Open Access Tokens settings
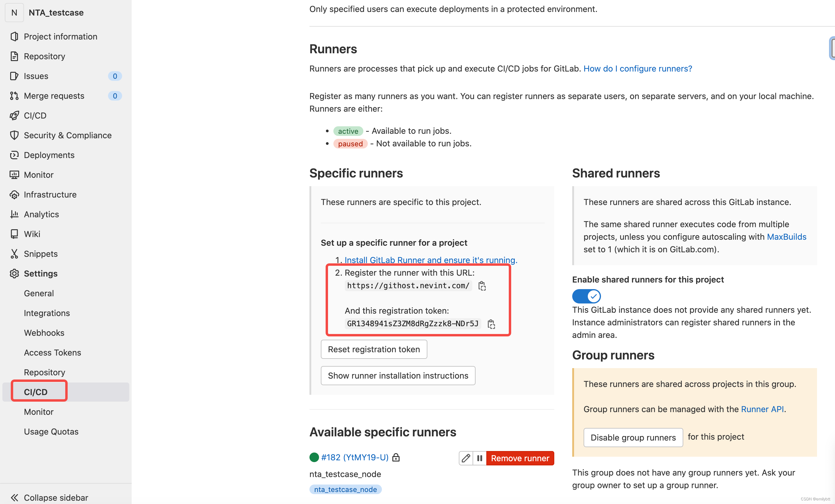 pyautogui.click(x=52, y=353)
